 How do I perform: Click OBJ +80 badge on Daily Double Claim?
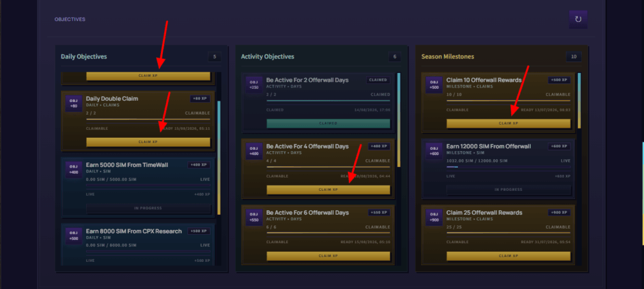coord(74,104)
